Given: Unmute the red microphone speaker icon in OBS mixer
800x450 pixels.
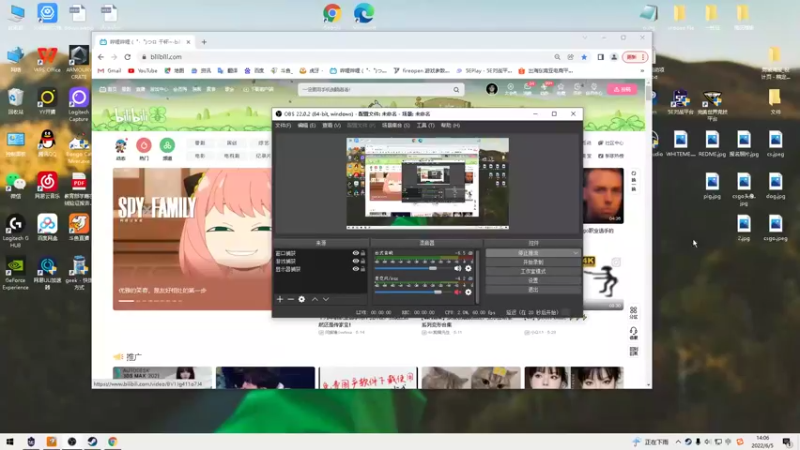Looking at the screenshot, I should (x=458, y=292).
